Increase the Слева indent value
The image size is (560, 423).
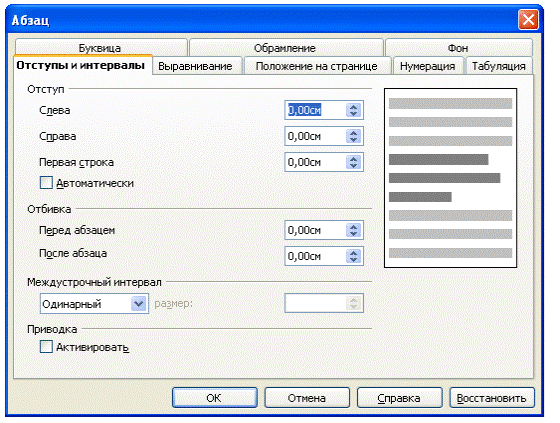coord(354,107)
